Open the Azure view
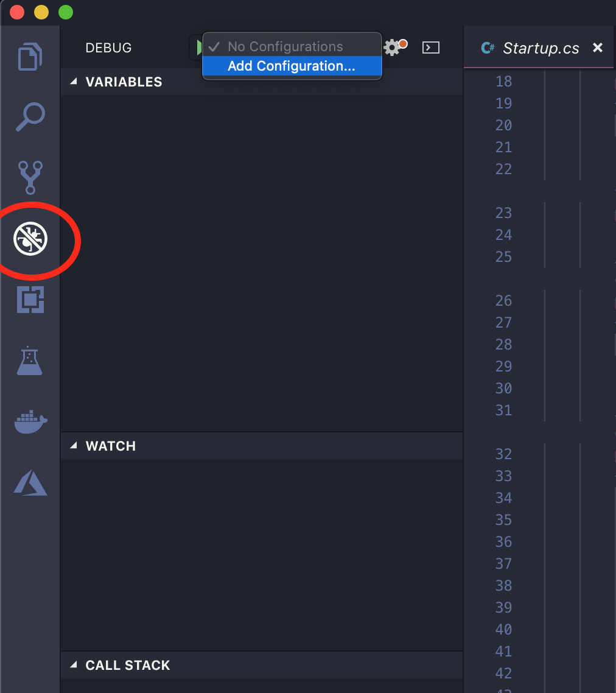 (30, 483)
